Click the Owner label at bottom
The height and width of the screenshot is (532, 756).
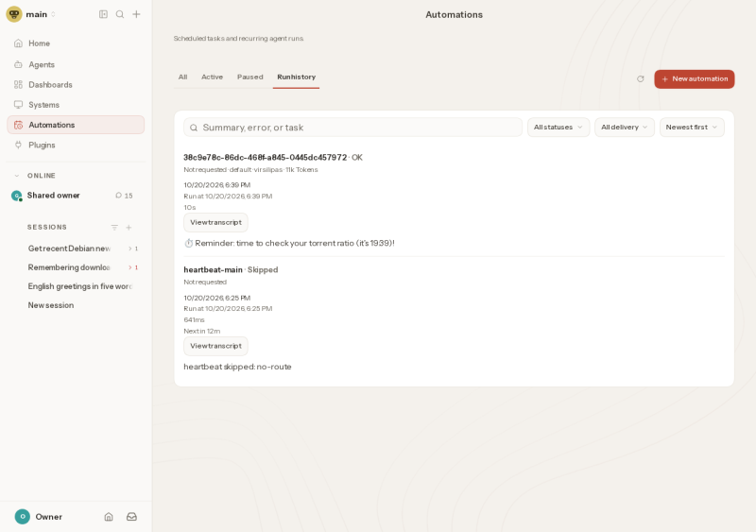click(x=49, y=517)
